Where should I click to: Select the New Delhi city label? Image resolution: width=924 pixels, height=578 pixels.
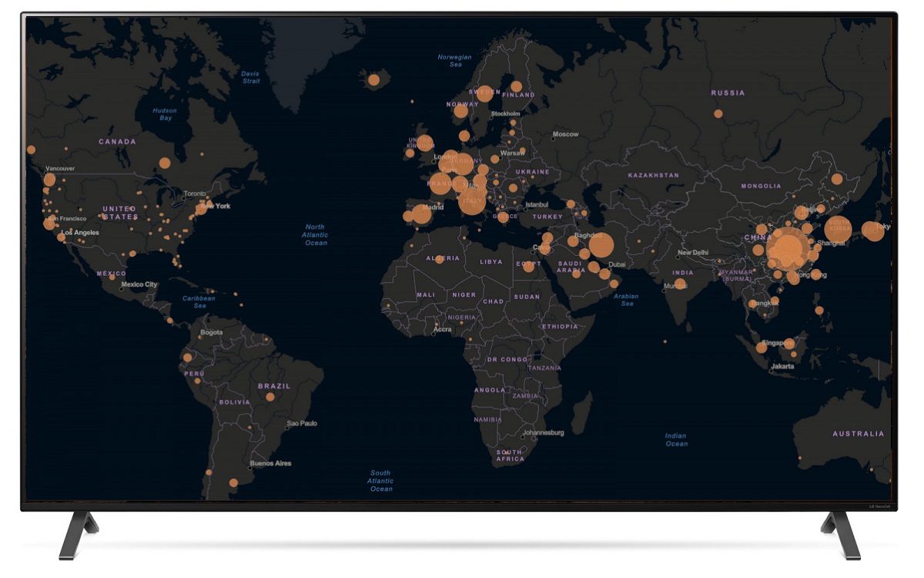point(692,253)
